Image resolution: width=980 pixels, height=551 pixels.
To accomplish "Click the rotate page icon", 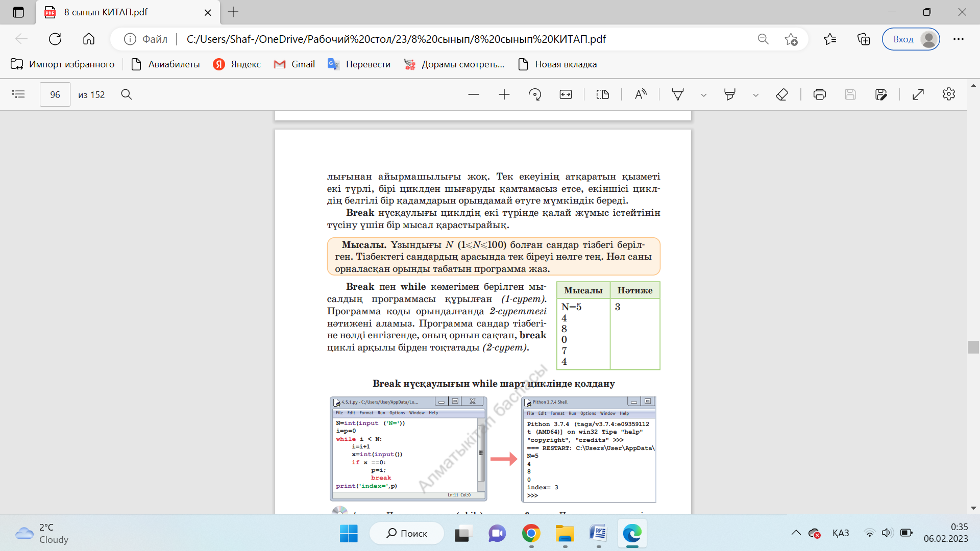I will (535, 94).
